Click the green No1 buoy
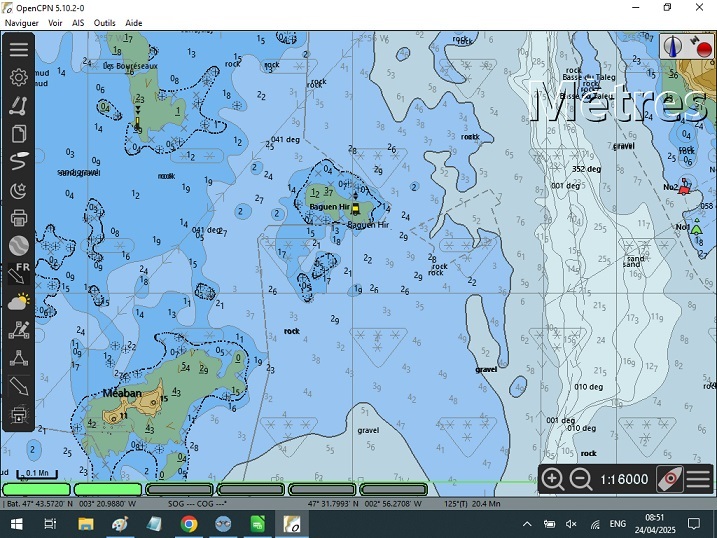The width and height of the screenshot is (717, 538). point(696,226)
